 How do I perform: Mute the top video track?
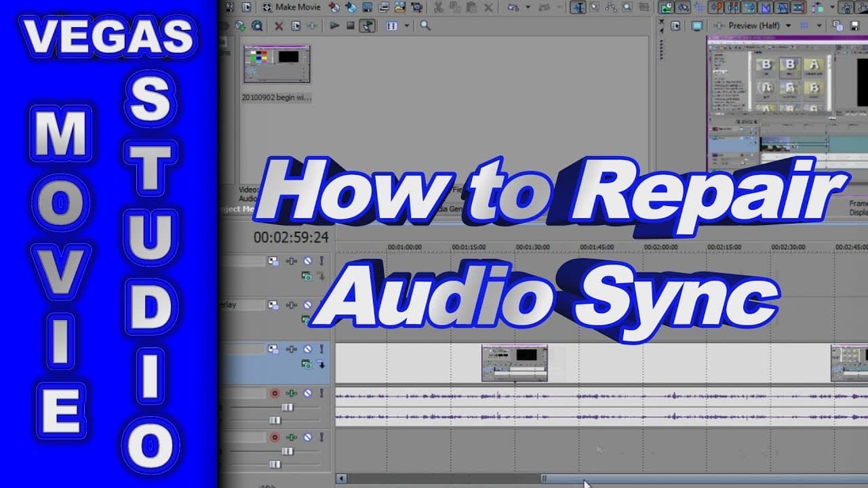pyautogui.click(x=307, y=261)
